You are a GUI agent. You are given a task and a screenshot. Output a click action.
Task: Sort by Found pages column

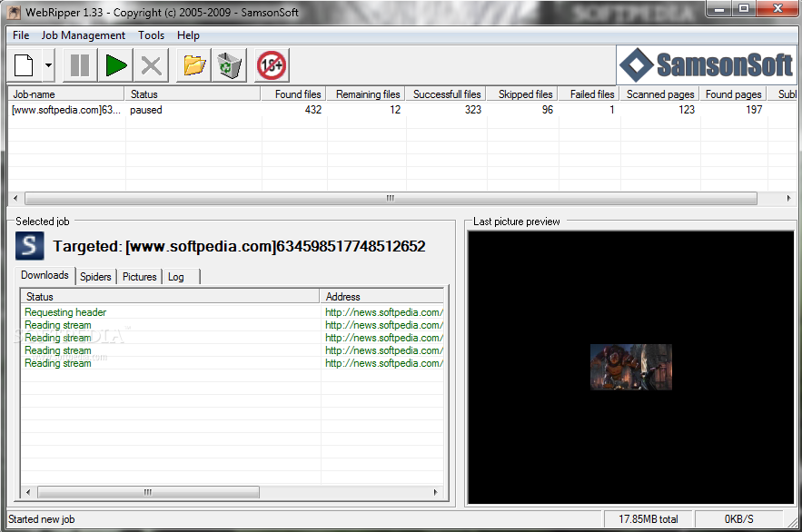[734, 94]
